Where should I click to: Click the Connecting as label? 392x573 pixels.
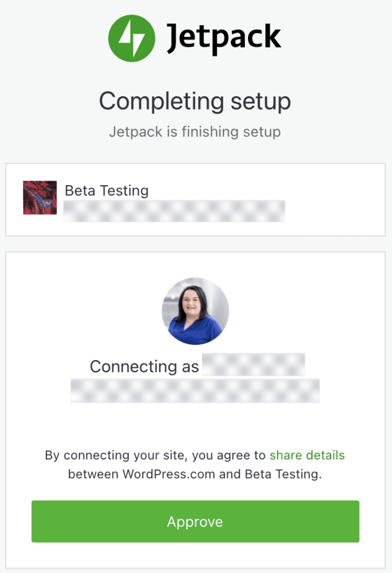pos(144,366)
